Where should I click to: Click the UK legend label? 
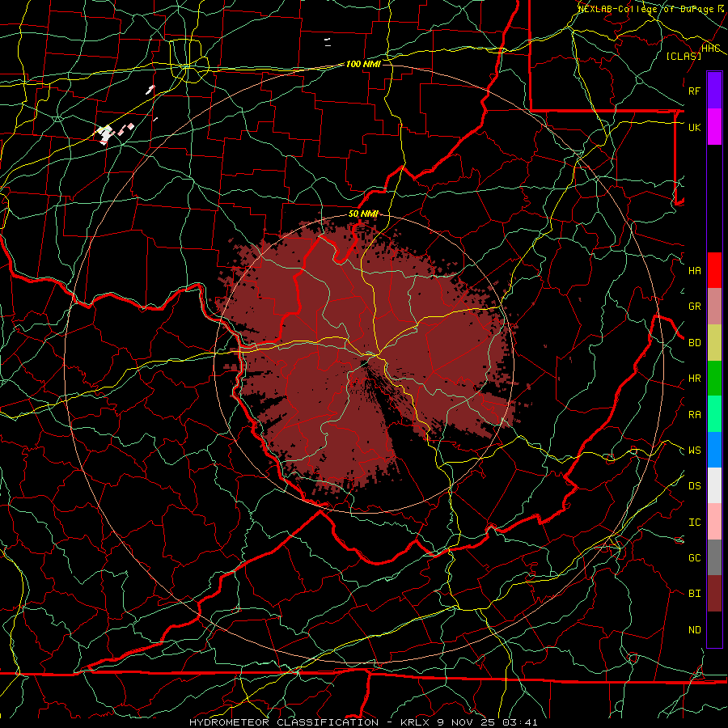(x=694, y=127)
